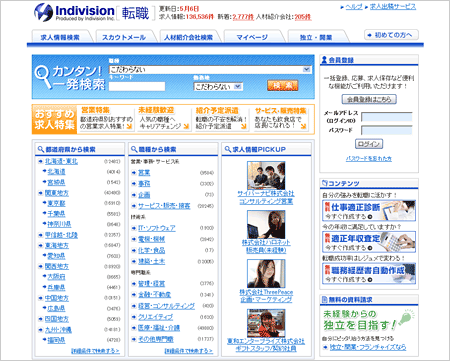This screenshot has height=361, width=450.
Task: Open the 株式会社ThreePeace pickup thumbnail
Action: [266, 274]
